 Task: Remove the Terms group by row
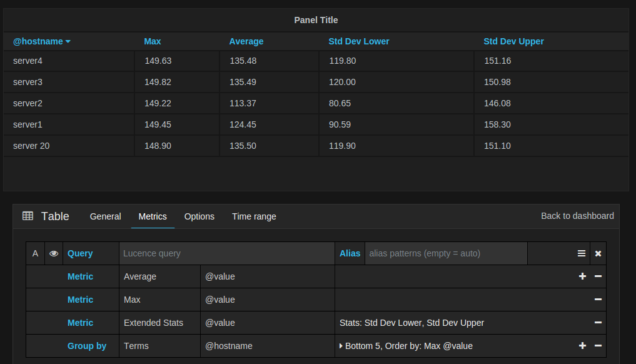[x=598, y=346]
